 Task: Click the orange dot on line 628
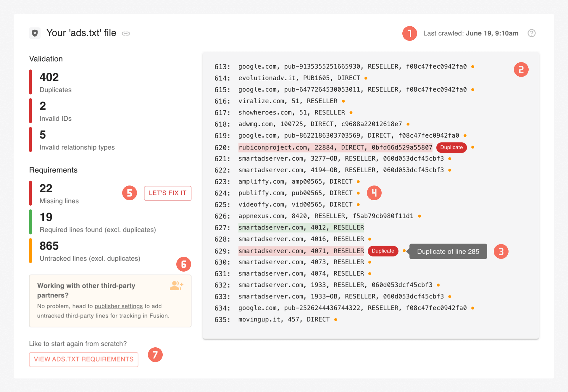(370, 239)
